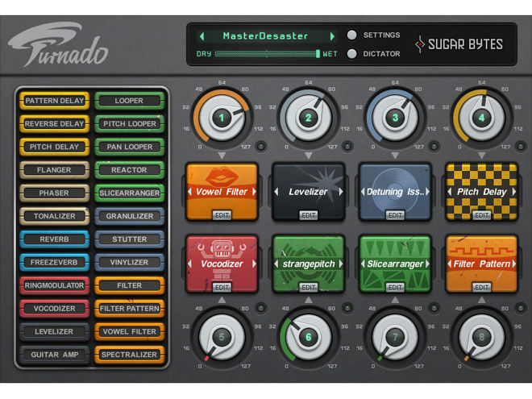Toggle the LED beside knob 4

pos(520,146)
